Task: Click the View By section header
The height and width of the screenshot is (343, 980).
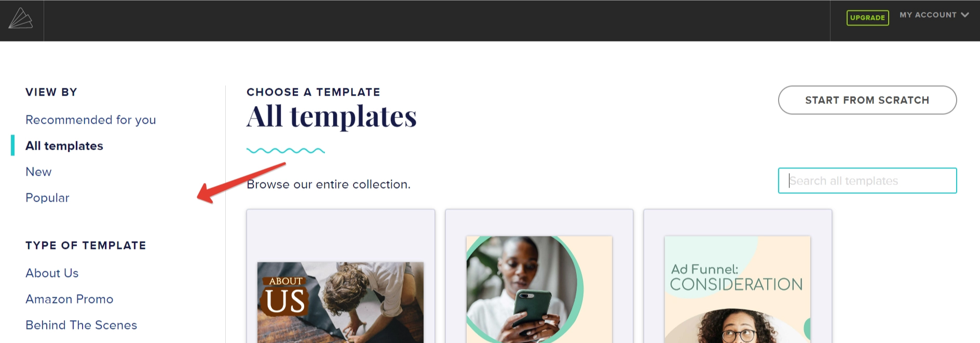Action: tap(51, 93)
